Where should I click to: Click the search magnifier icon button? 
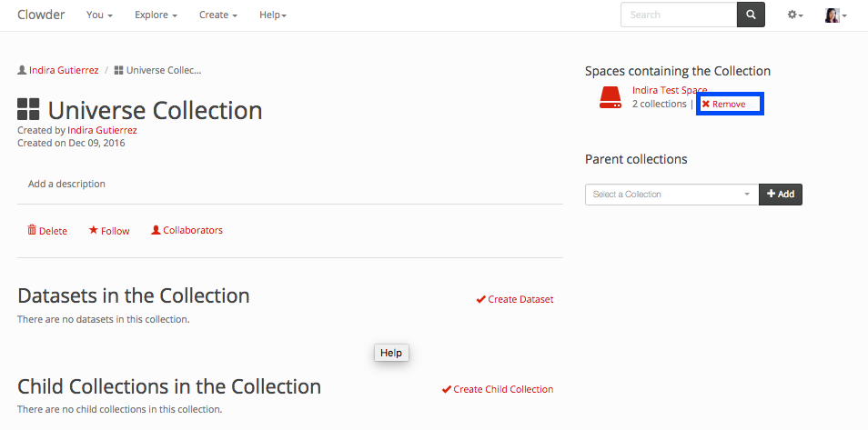(751, 15)
